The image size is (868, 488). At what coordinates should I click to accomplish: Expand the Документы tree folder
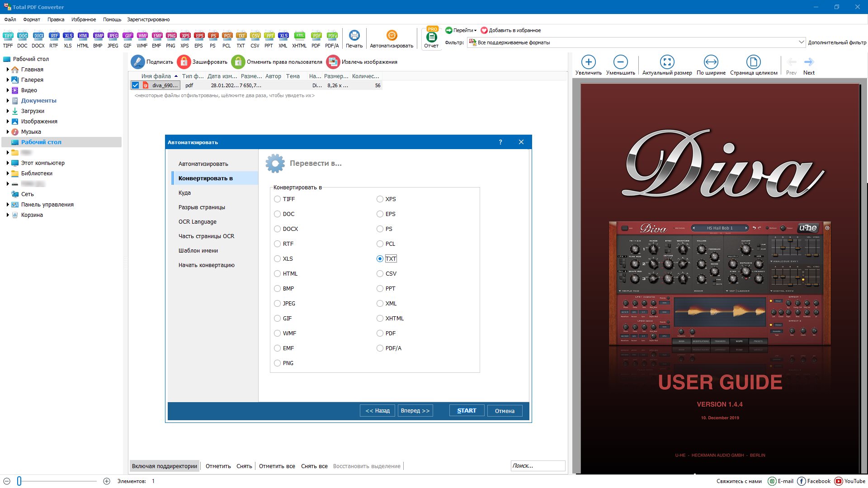[x=8, y=101]
